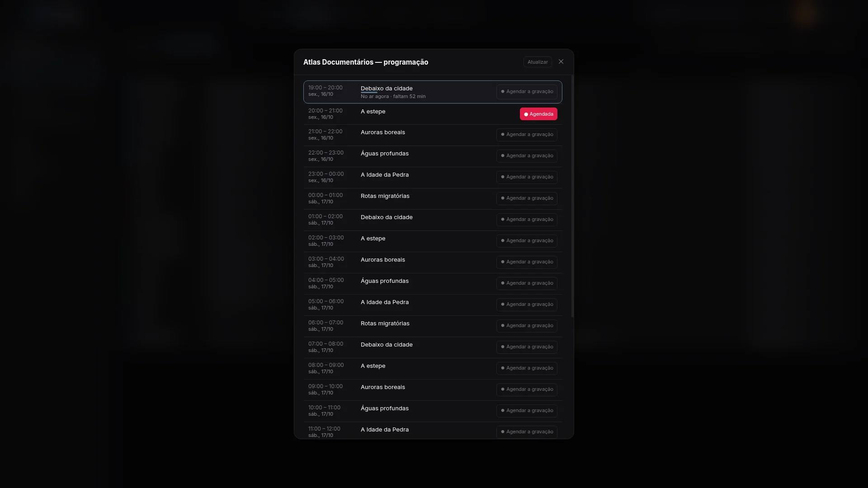The height and width of the screenshot is (488, 868).
Task: Click the schedule list vertical scrollbar
Action: tap(572, 196)
